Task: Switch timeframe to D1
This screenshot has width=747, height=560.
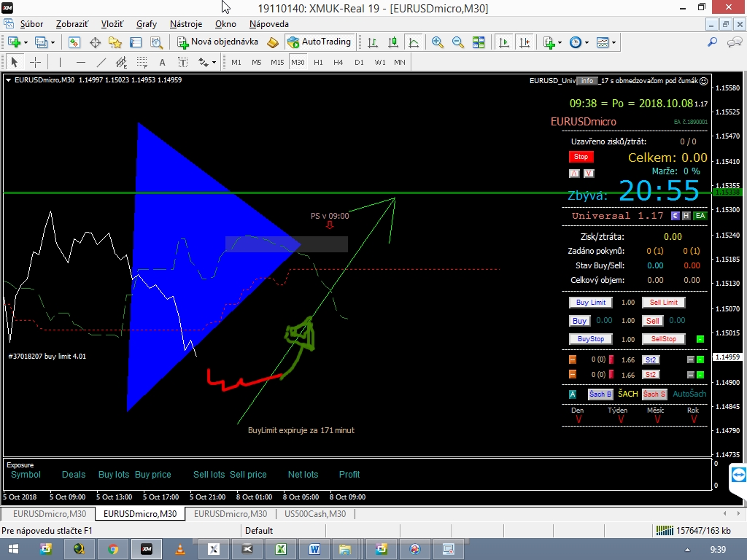Action: (359, 62)
